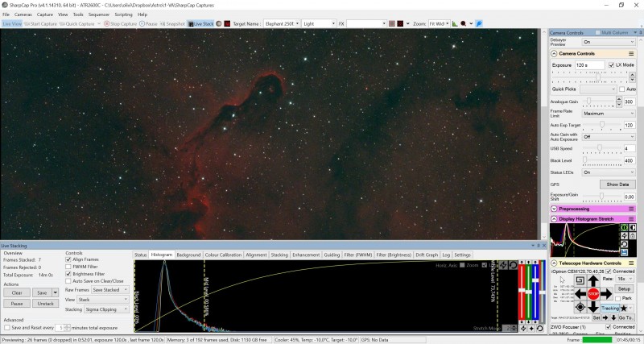Open the Zoom Fit Width dropdown
Viewport: 644px width, 344px height.
point(439,24)
